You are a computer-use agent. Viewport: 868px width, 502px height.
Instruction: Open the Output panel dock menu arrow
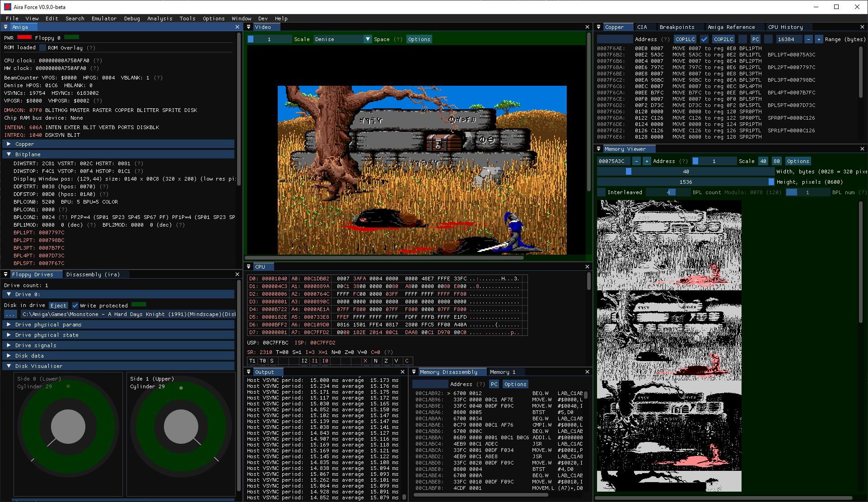(x=248, y=372)
